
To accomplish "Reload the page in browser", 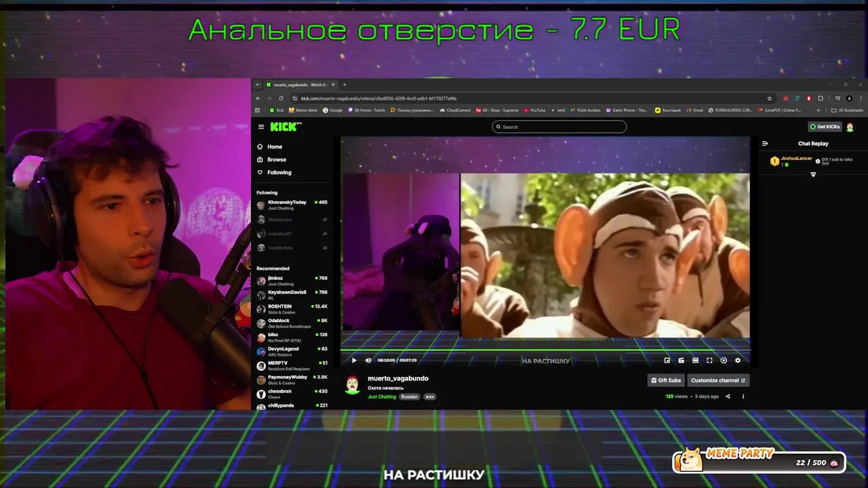I will pos(281,98).
